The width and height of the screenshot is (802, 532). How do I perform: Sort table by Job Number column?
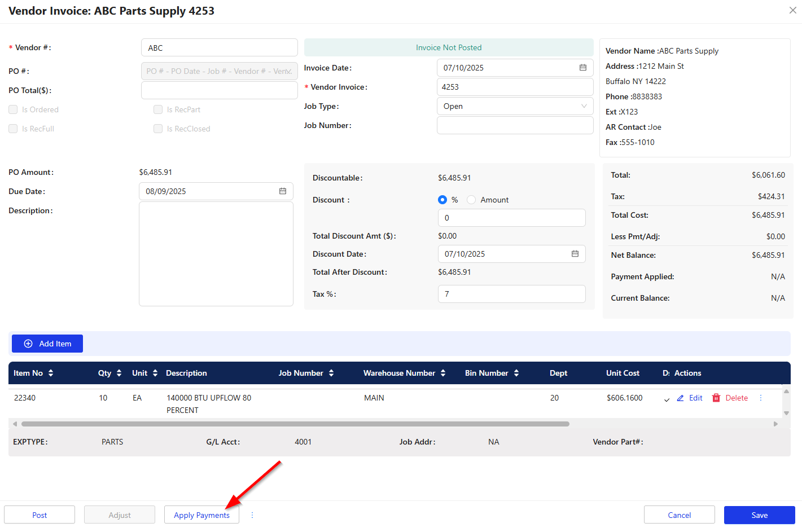[x=331, y=373]
